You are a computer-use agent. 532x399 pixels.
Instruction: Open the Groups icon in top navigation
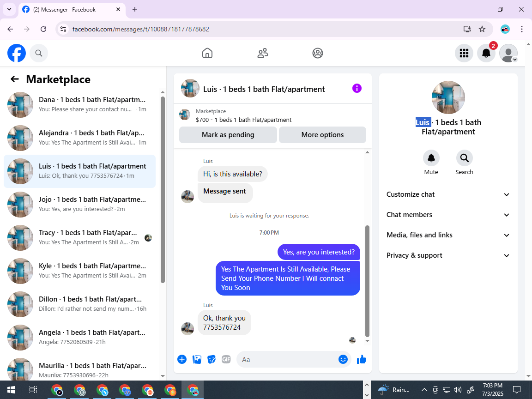pos(318,53)
